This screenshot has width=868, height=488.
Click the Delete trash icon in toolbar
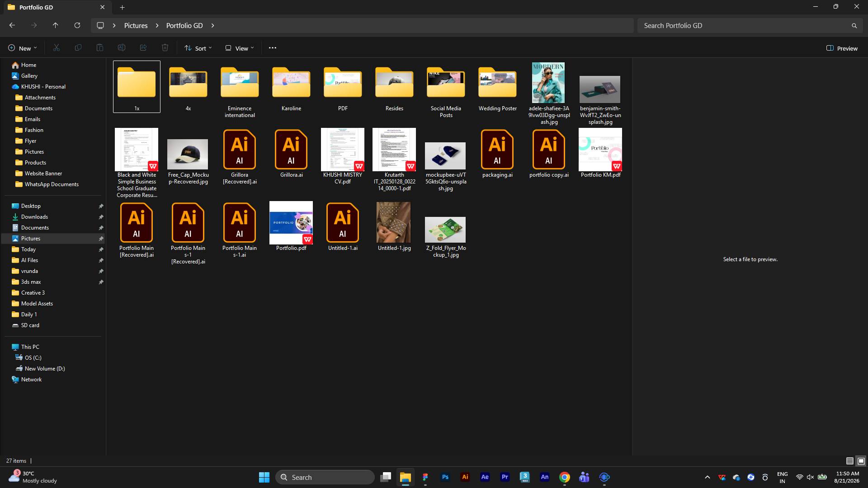pyautogui.click(x=165, y=48)
